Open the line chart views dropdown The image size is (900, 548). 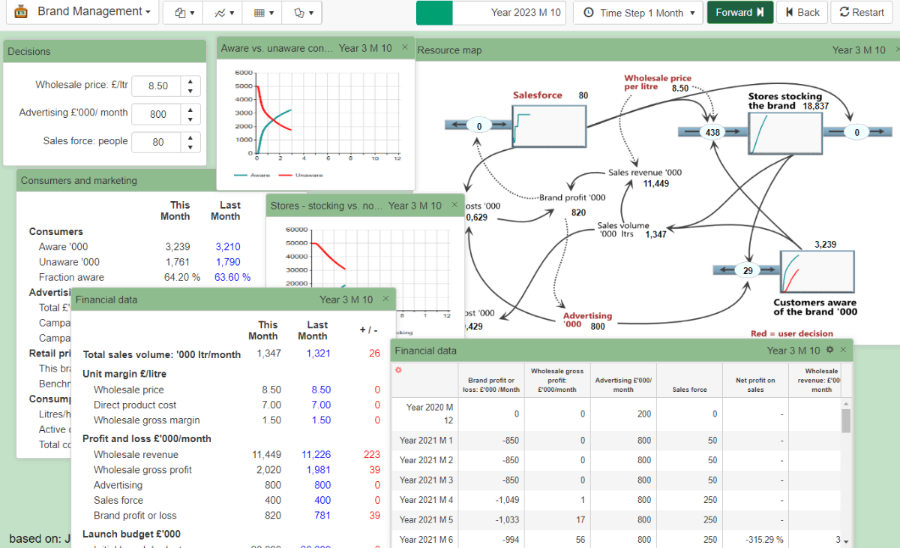224,13
